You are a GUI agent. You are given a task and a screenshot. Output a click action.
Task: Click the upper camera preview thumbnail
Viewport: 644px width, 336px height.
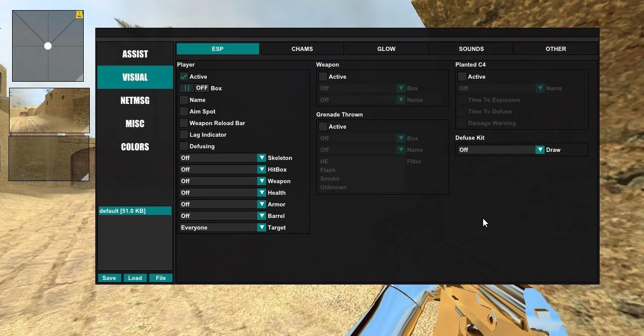click(x=49, y=110)
